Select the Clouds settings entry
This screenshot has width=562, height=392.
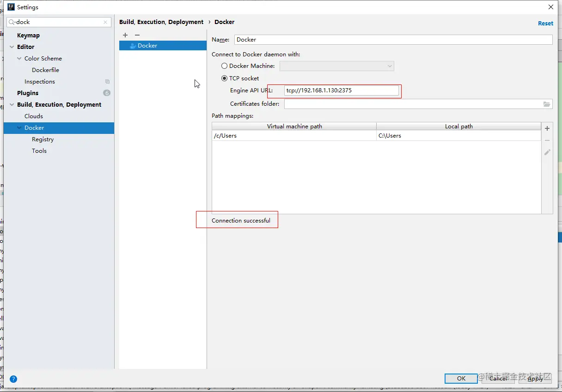tap(34, 116)
